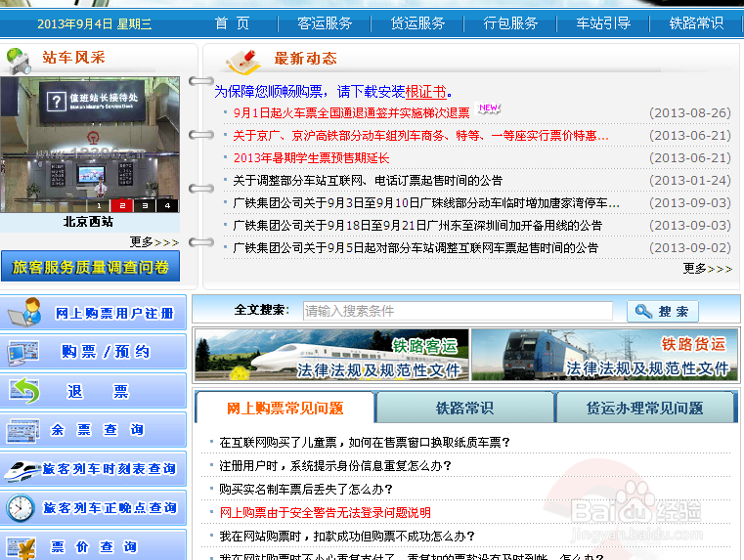Show slide 2 of station photo carousel
The height and width of the screenshot is (560, 744).
click(122, 205)
